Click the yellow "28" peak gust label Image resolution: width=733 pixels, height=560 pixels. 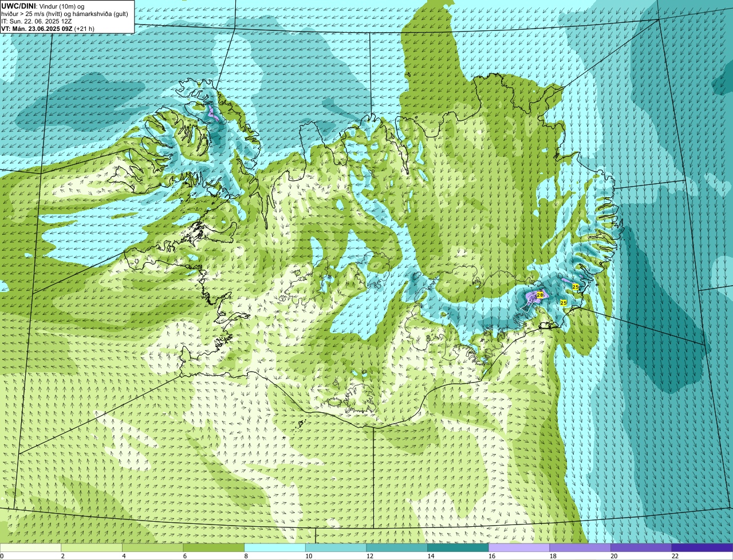pos(539,294)
